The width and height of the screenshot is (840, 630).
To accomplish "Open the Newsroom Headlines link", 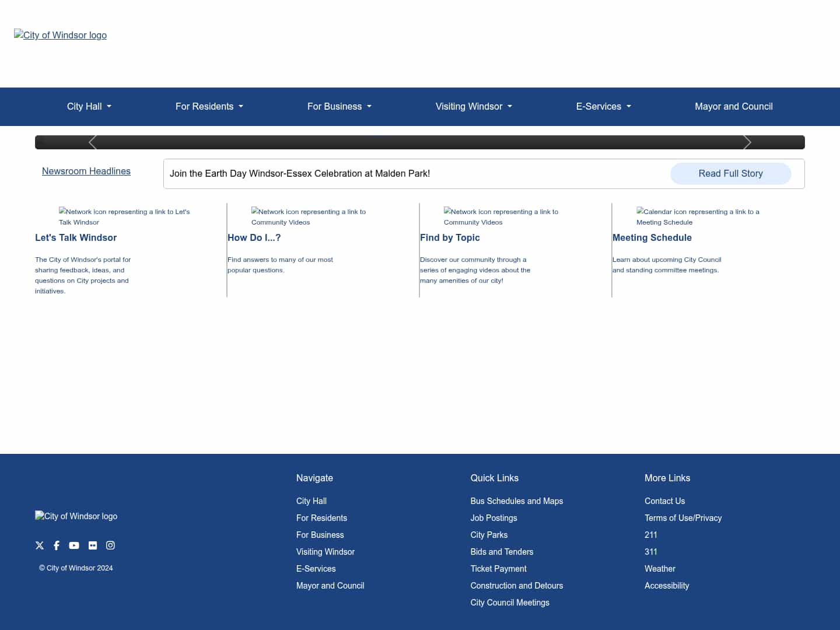I will point(86,171).
